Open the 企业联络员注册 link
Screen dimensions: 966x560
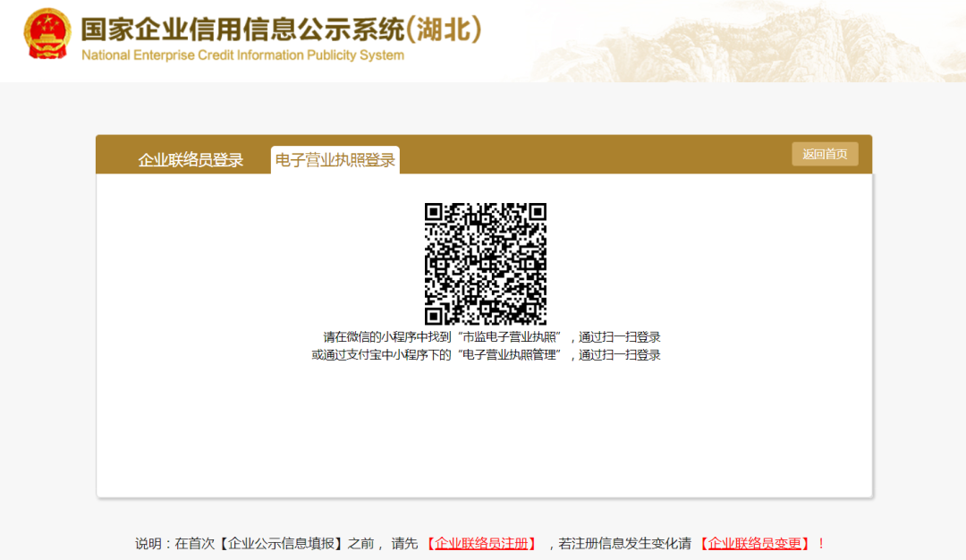[x=482, y=543]
